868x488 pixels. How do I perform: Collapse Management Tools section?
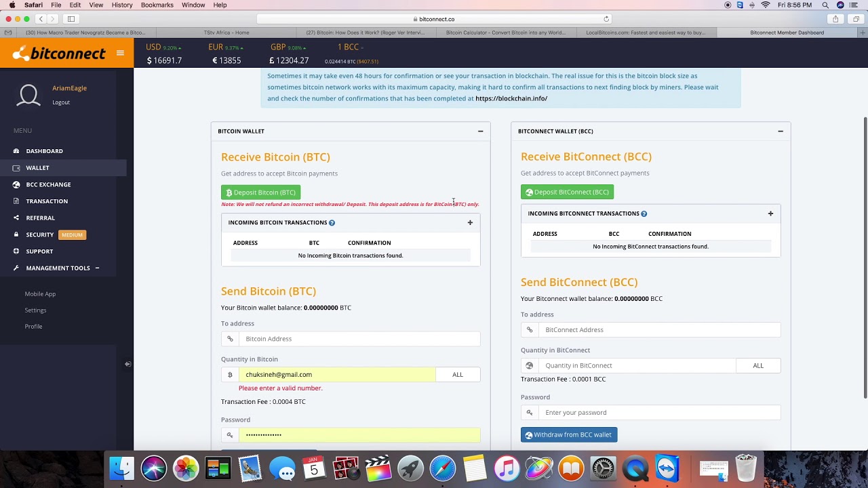(x=97, y=268)
